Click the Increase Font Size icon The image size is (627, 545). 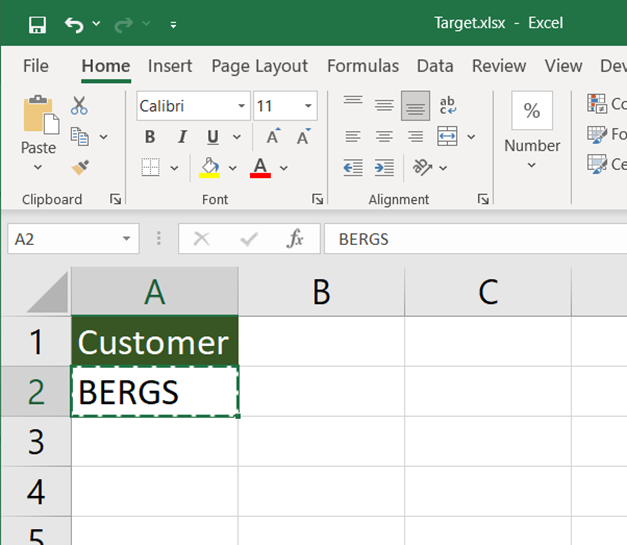click(x=273, y=137)
